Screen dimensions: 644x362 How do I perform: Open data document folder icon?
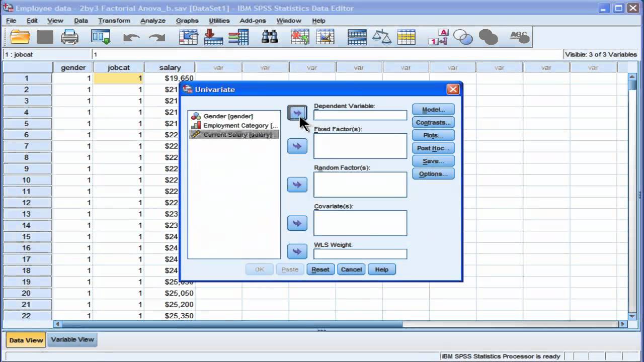[x=21, y=37]
